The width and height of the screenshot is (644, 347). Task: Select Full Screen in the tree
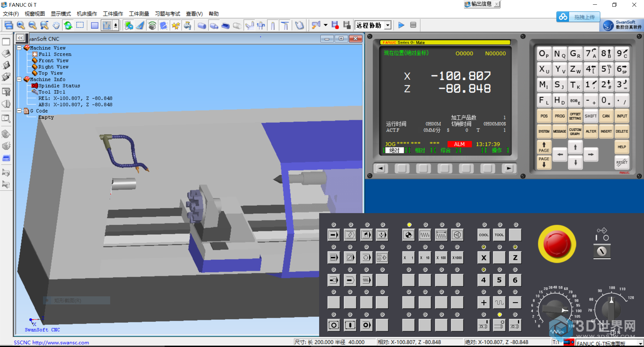point(55,54)
